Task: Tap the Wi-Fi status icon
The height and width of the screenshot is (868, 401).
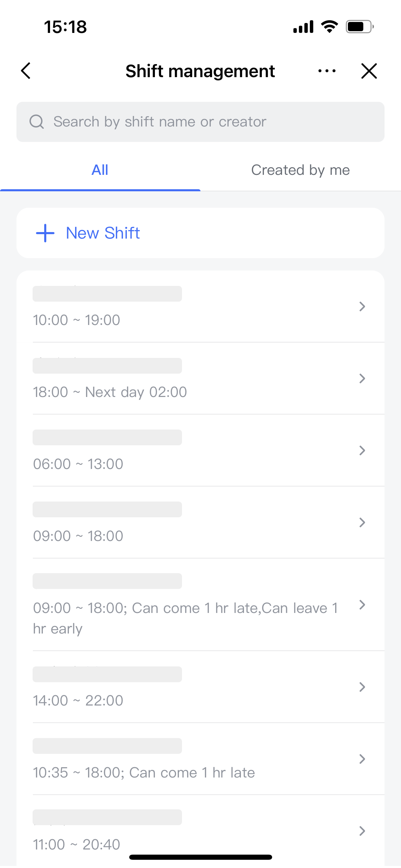Action: coord(329,27)
